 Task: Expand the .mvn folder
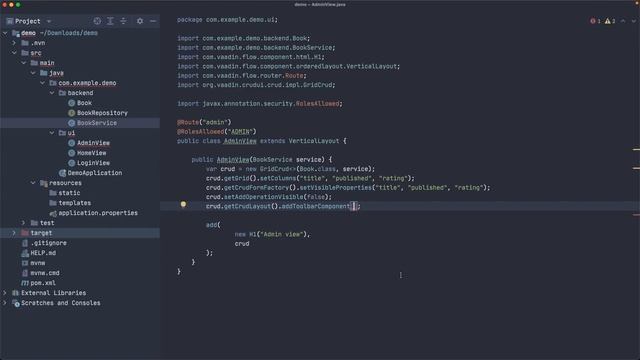coord(14,43)
